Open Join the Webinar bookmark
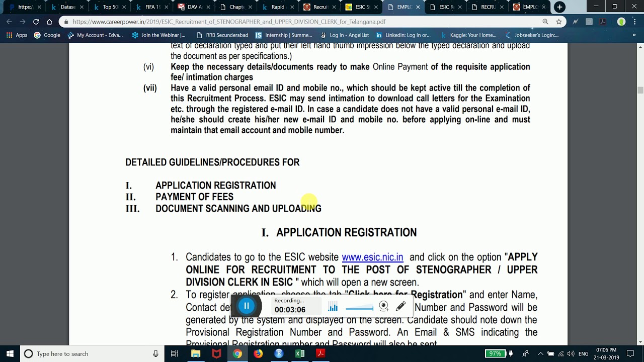Image resolution: width=644 pixels, height=362 pixels. tap(158, 35)
